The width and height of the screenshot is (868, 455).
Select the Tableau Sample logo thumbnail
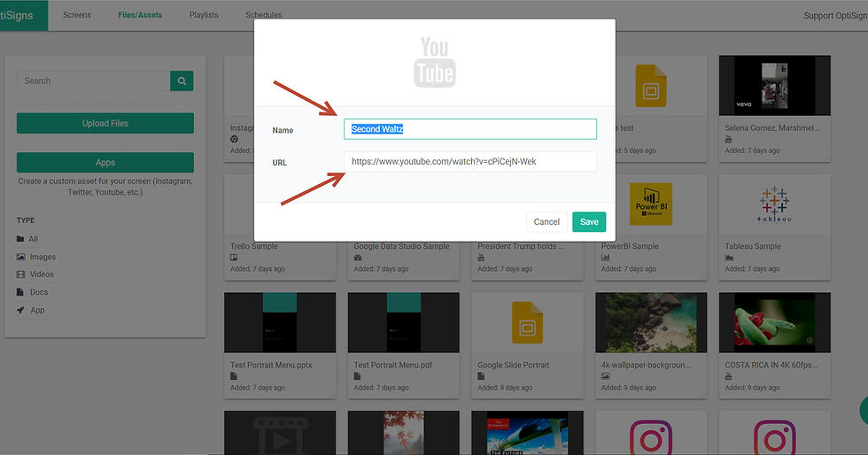(774, 204)
